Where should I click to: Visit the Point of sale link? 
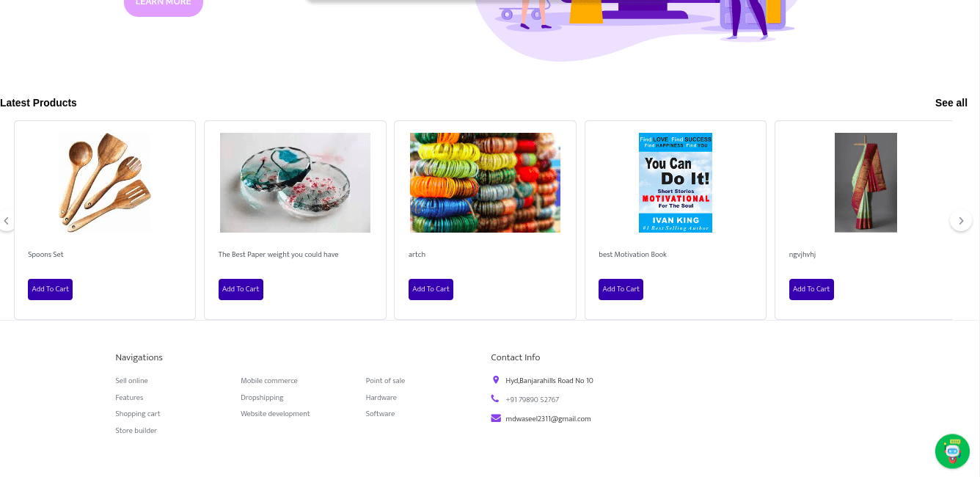coord(385,381)
